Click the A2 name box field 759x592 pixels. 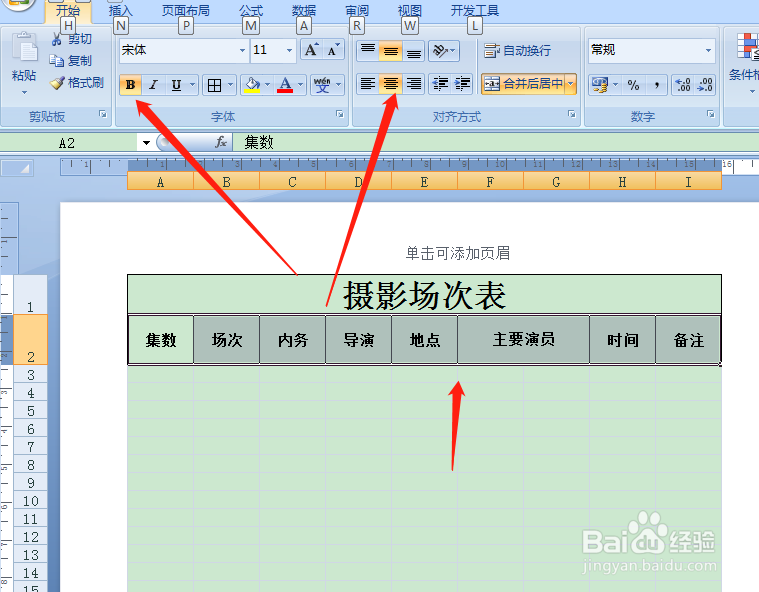click(x=68, y=143)
